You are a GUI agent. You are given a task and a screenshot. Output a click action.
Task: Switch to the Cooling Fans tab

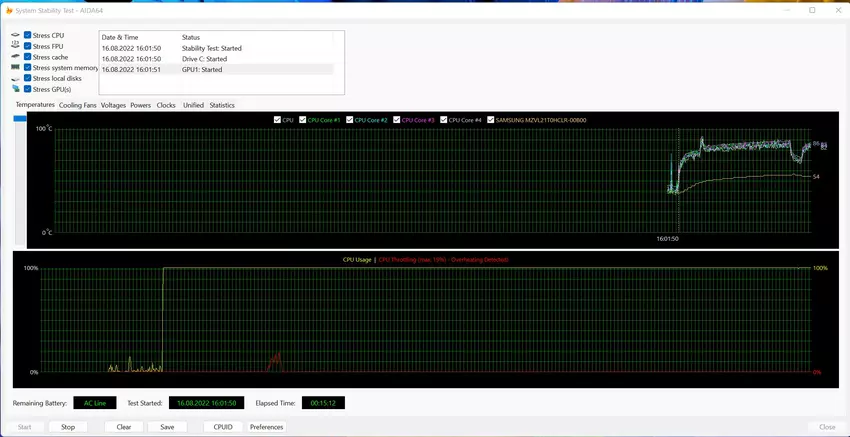pos(77,105)
